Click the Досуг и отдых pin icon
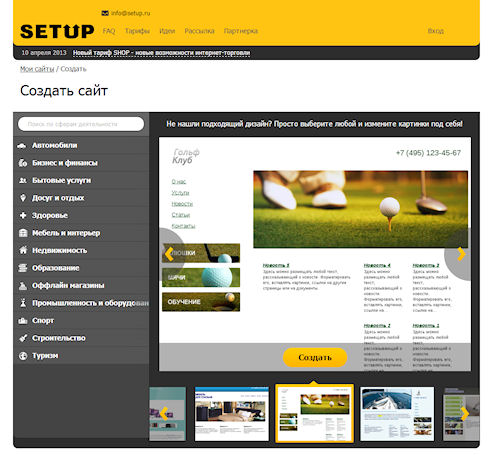Screen dimensions: 490x455 tap(23, 198)
